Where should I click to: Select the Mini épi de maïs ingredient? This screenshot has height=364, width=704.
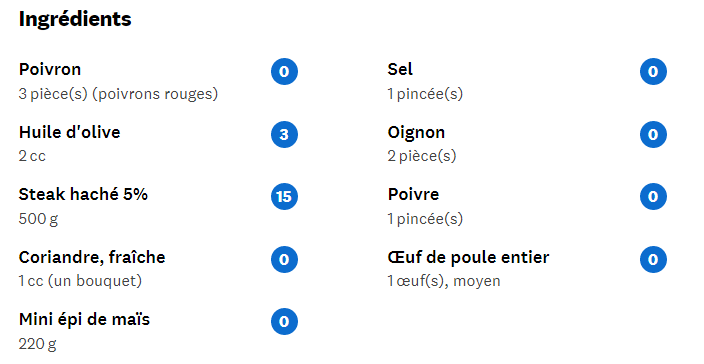point(84,320)
